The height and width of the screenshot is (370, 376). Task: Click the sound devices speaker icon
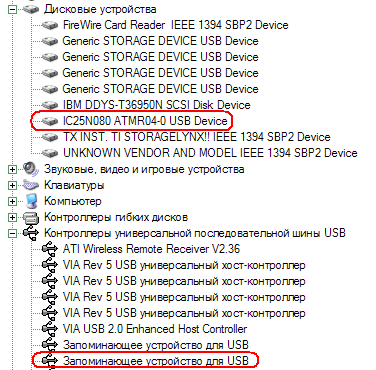31,169
